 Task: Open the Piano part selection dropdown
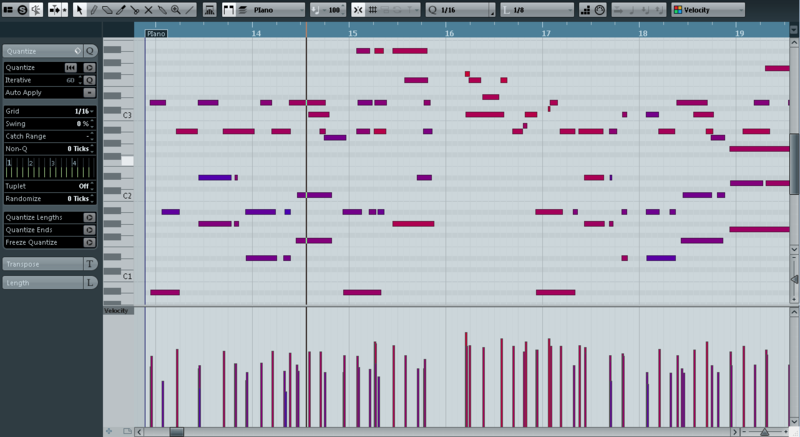271,10
